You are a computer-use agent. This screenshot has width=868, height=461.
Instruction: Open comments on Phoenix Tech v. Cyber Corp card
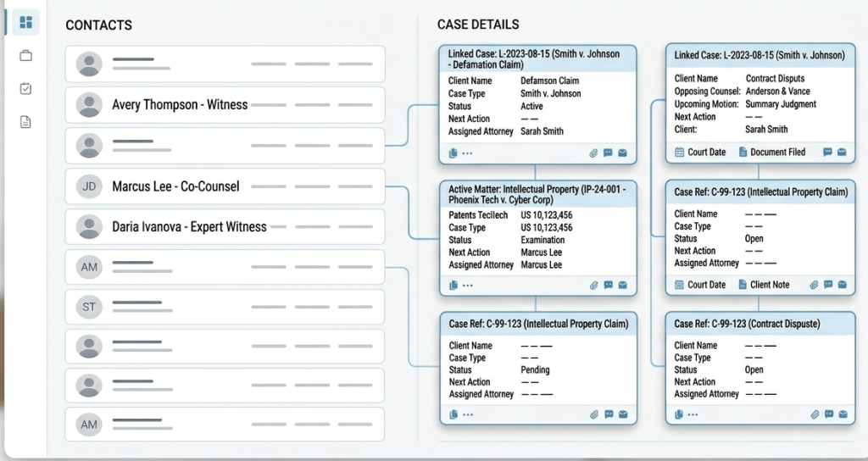pos(608,286)
